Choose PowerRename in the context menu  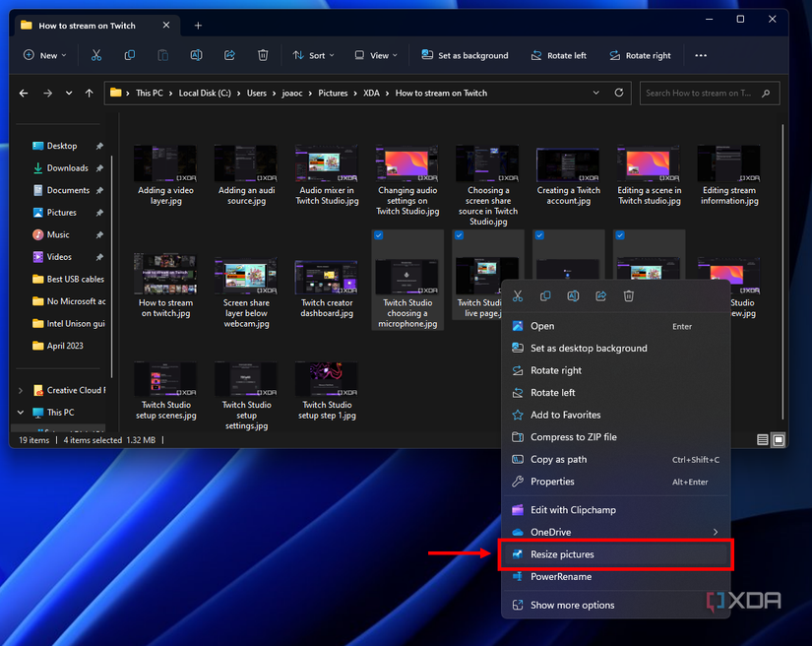coord(616,577)
